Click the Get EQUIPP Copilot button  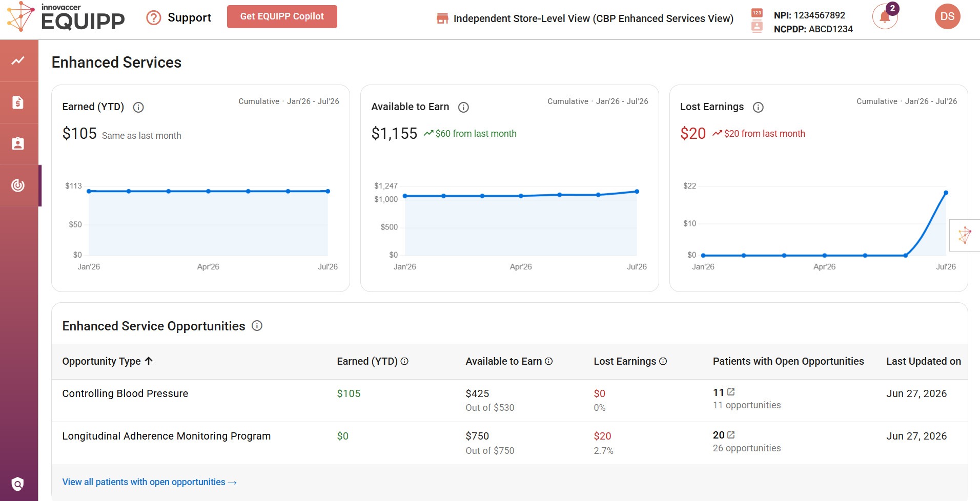(282, 16)
